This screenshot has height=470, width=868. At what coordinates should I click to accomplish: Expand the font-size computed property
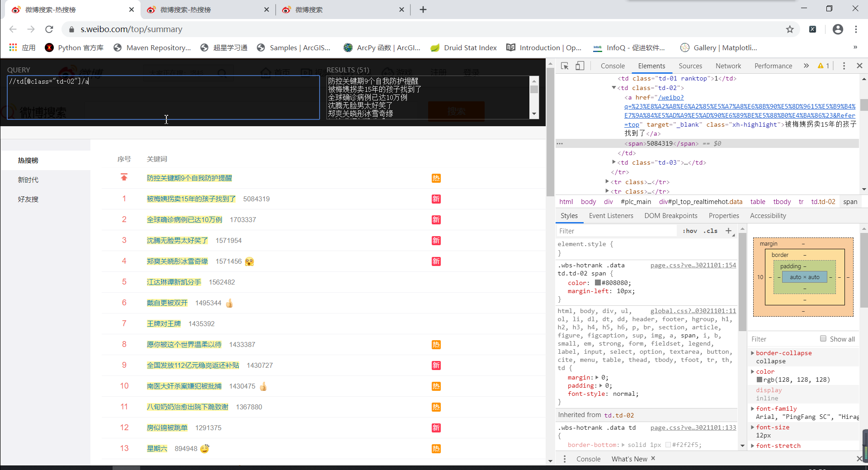coord(753,427)
